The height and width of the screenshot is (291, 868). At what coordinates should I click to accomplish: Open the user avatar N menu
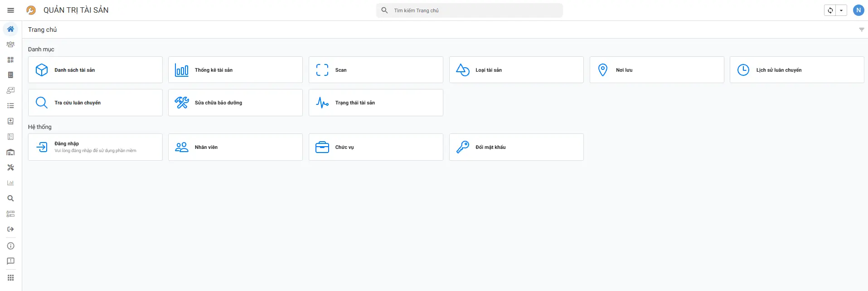pos(858,10)
